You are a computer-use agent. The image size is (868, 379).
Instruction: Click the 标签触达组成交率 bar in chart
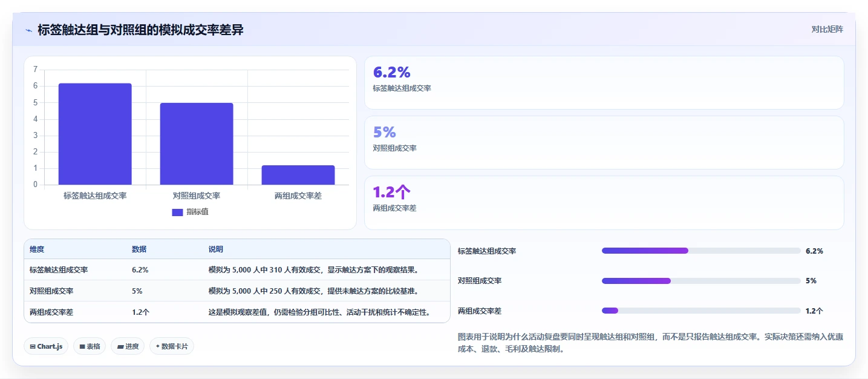pos(95,134)
